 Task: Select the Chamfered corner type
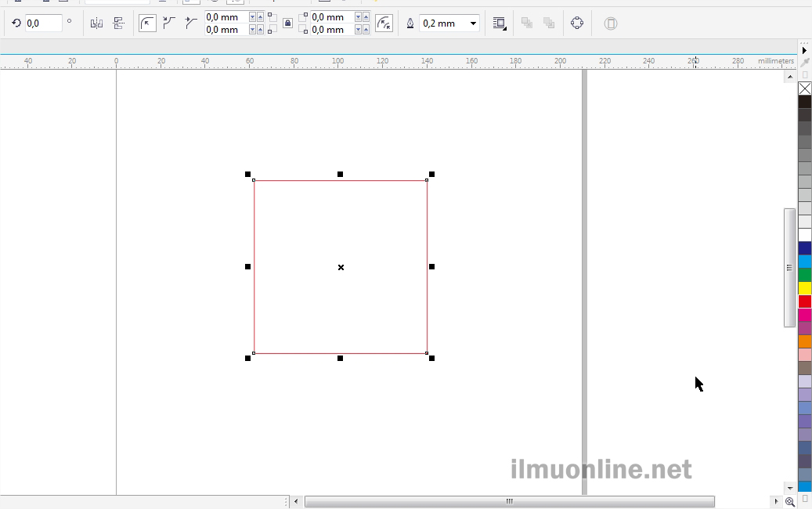coord(190,23)
